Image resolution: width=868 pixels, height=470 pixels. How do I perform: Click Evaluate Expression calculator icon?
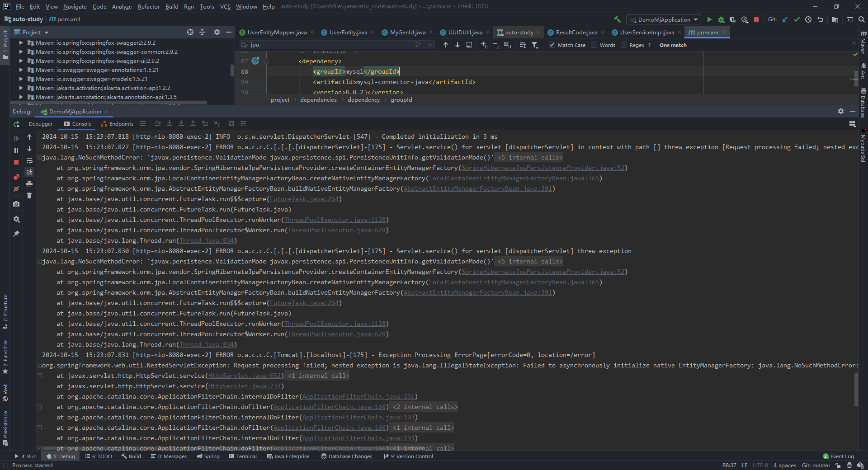(x=231, y=123)
